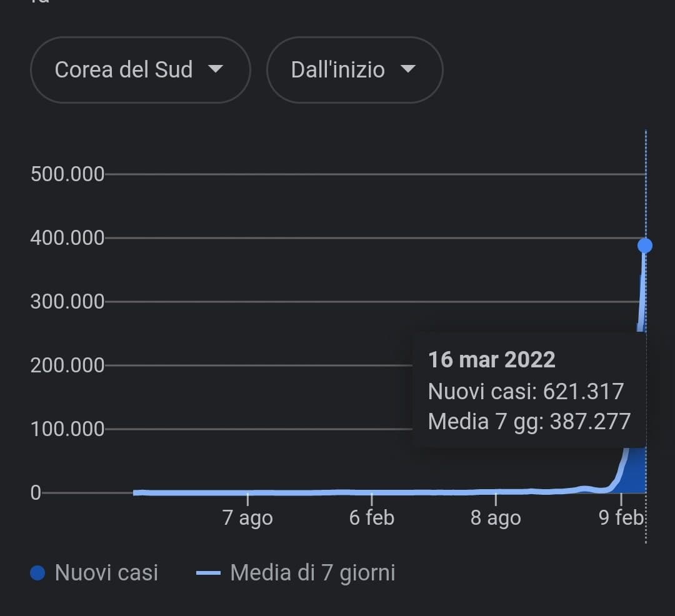Click the Media di 7 giorni legend line
The image size is (675, 616).
209,573
